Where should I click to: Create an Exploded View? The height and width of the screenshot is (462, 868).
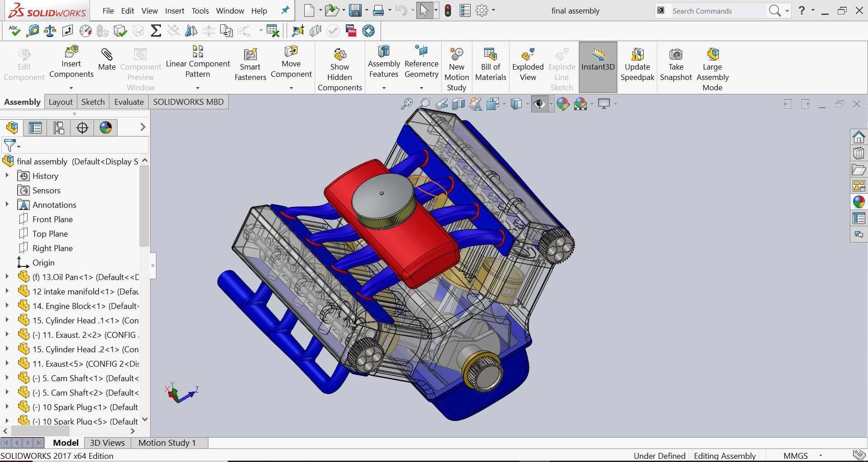[528, 65]
